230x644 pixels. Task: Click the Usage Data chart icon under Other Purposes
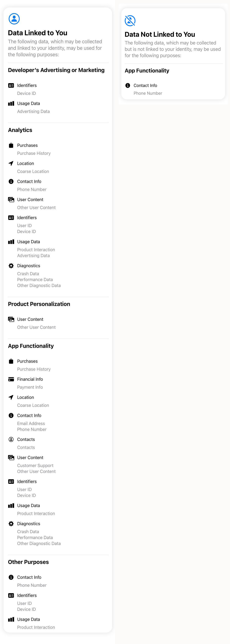point(11,619)
